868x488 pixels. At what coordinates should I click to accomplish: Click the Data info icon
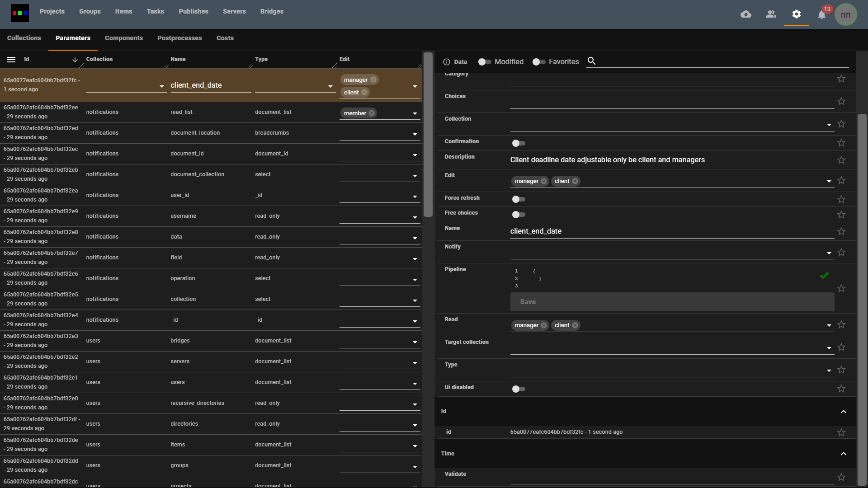pyautogui.click(x=447, y=62)
